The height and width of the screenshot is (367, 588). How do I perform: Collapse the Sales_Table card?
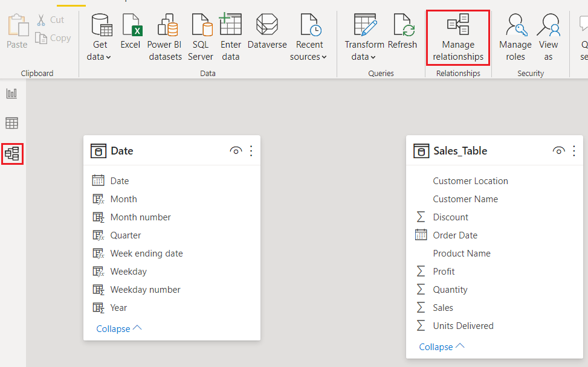click(442, 346)
